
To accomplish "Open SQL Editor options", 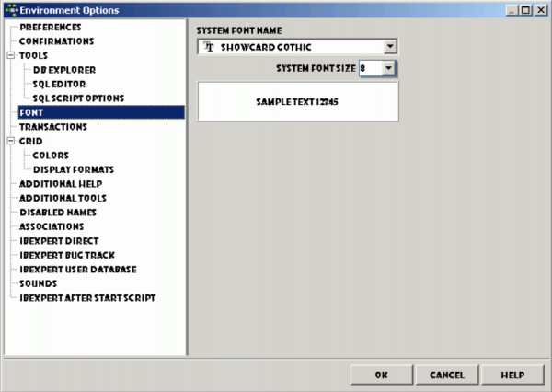I will [59, 84].
